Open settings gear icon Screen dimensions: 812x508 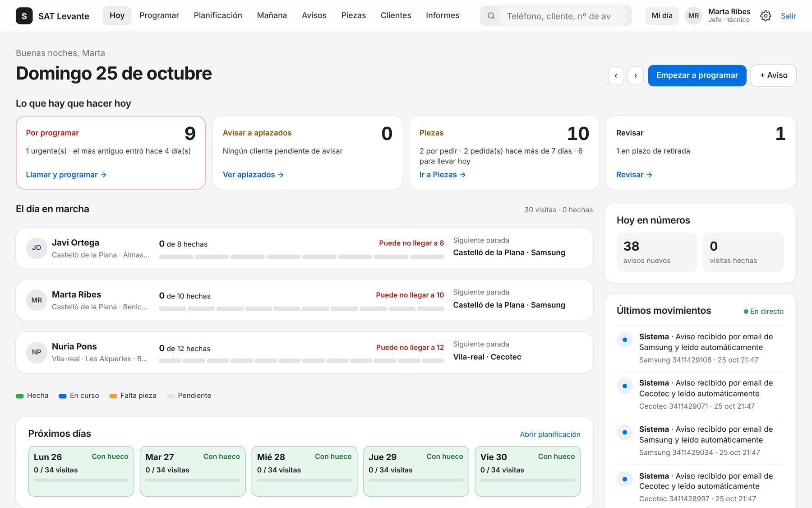[766, 16]
